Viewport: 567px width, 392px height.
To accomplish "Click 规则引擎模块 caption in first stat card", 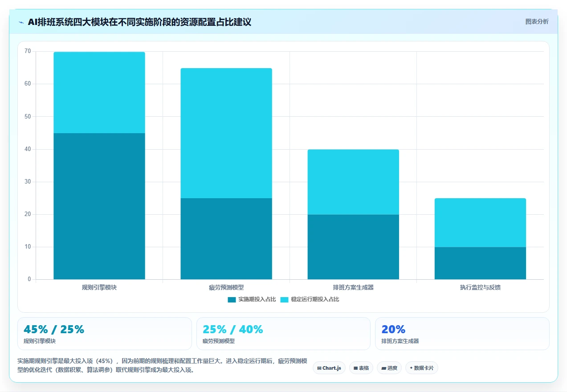I will click(40, 341).
